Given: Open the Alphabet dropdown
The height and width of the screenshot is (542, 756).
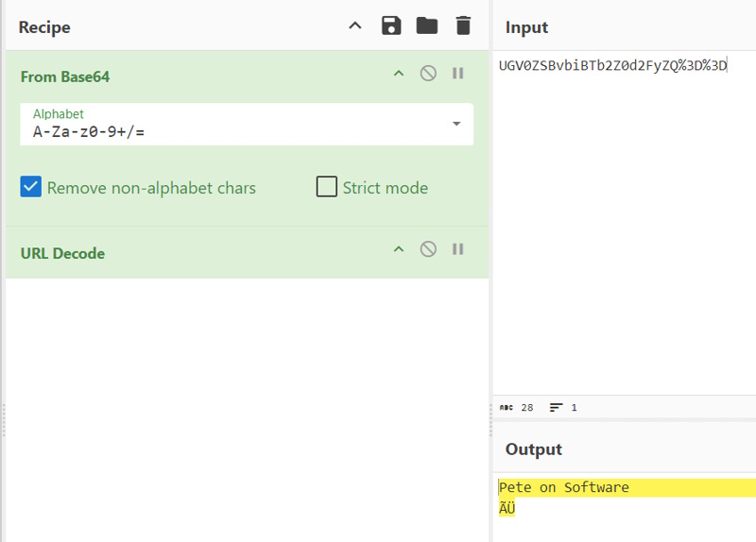Looking at the screenshot, I should (456, 124).
